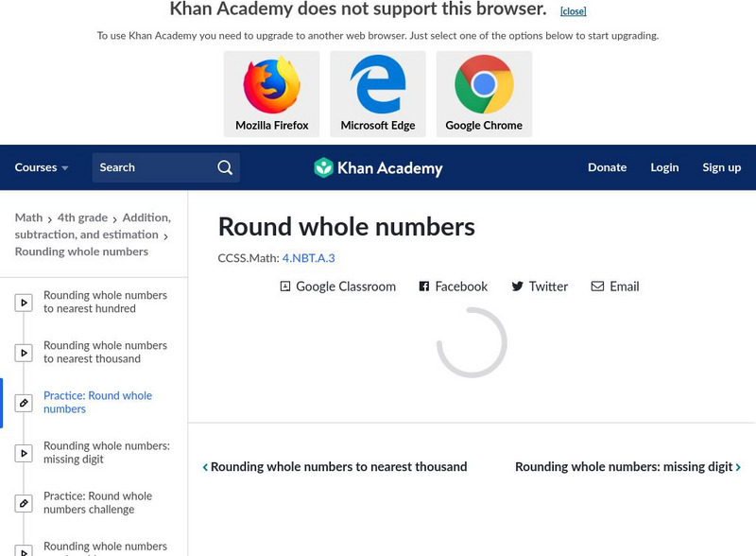This screenshot has height=556, width=756.
Task: Open the Donate page
Action: point(607,167)
